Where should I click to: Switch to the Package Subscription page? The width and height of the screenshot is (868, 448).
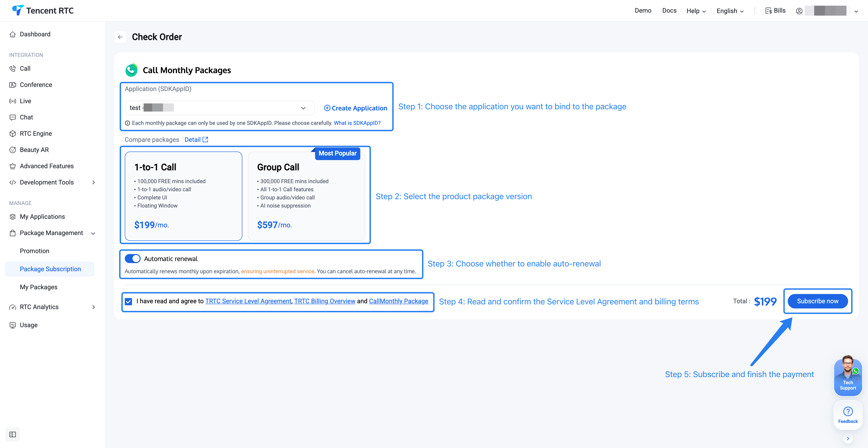tap(50, 269)
